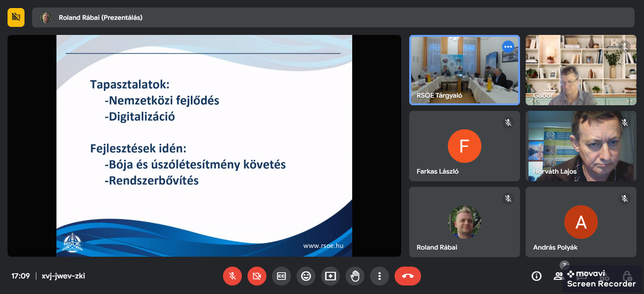This screenshot has height=294, width=644.
Task: Open the more options menu in call controls
Action: [x=380, y=276]
